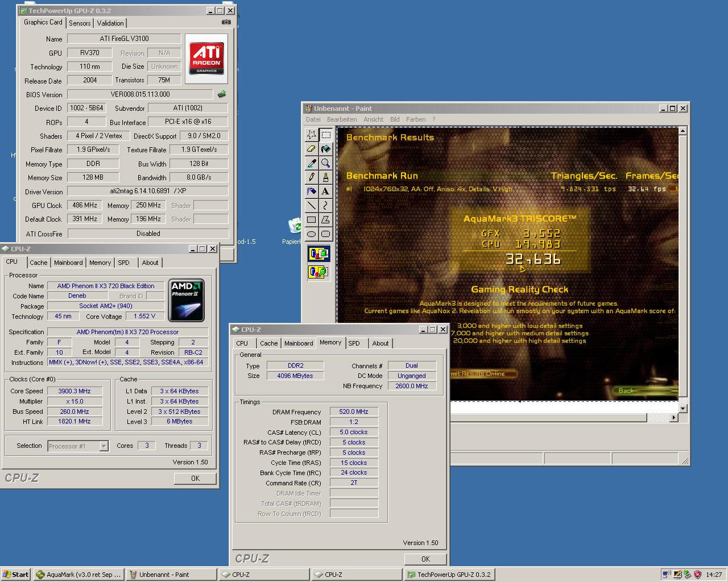Open the Bild menu in Paint

(395, 119)
